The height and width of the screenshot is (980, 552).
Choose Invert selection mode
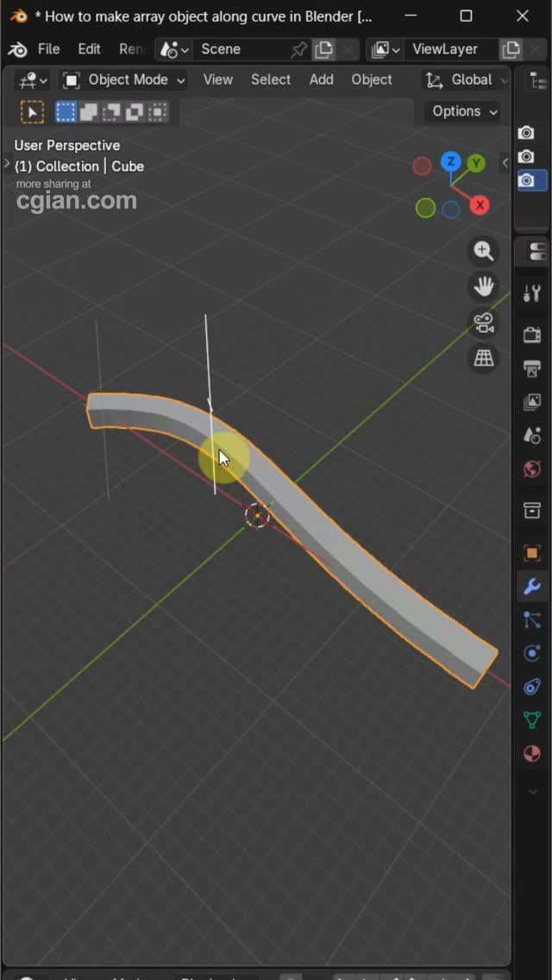click(135, 112)
